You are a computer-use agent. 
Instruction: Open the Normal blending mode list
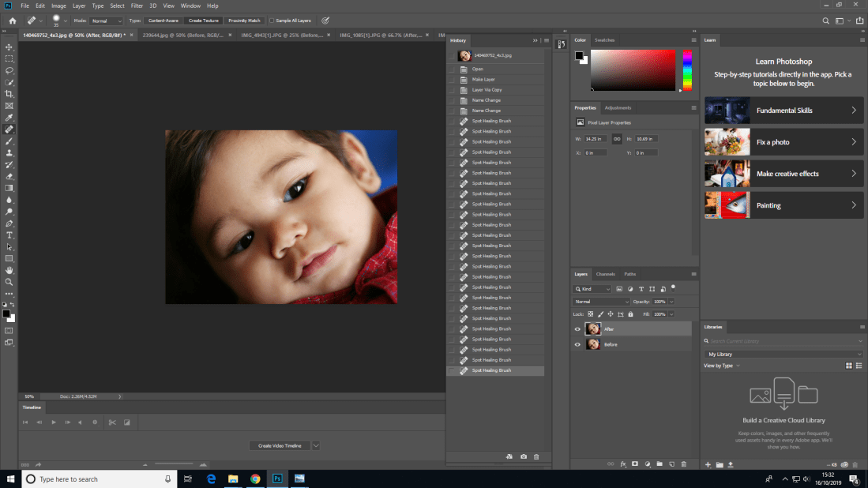600,302
